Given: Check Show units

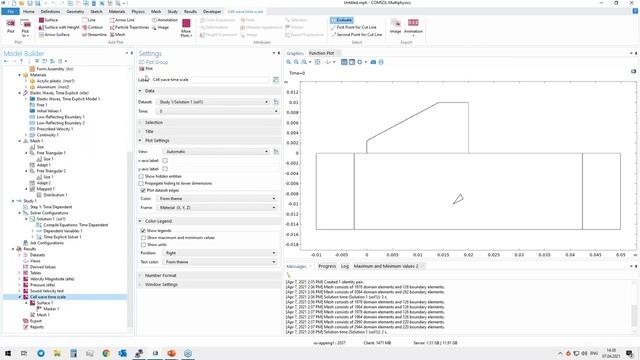Looking at the screenshot, I should pyautogui.click(x=143, y=244).
